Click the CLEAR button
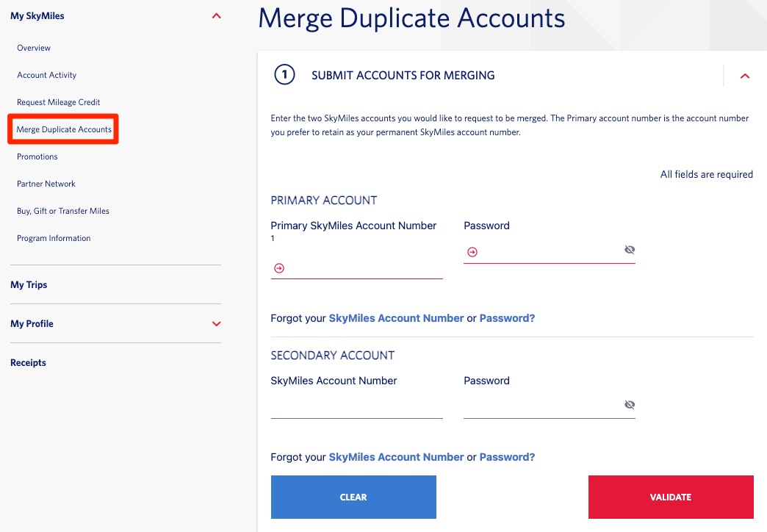Screen dimensions: 767x532 point(353,497)
